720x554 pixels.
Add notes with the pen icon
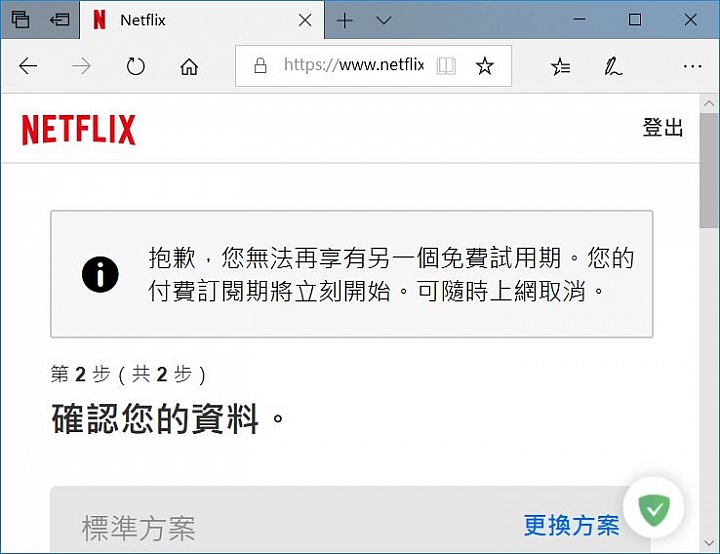pos(613,67)
